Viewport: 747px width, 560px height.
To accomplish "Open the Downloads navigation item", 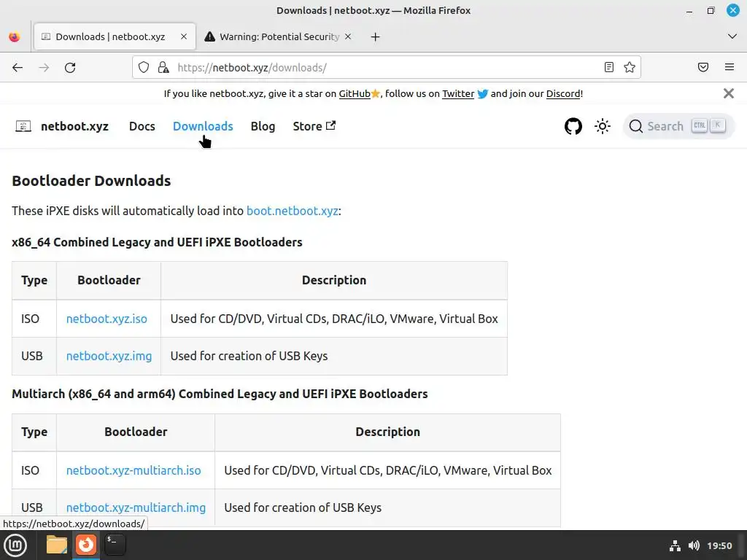I will (203, 126).
